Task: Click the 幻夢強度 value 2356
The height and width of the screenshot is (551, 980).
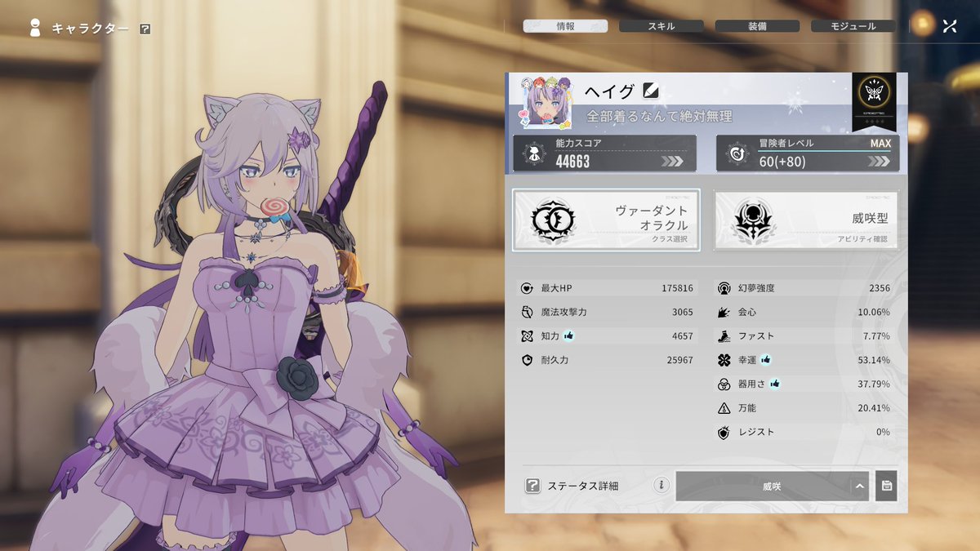Action: pyautogui.click(x=880, y=288)
